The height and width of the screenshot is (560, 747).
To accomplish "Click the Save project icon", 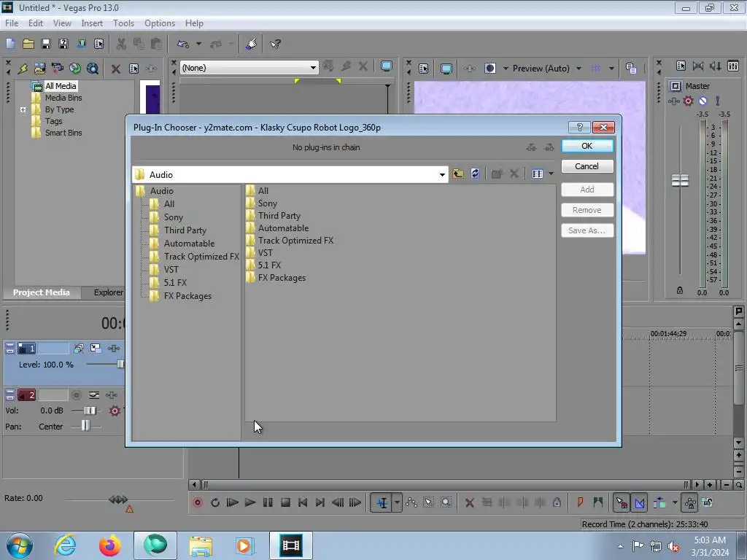I will [x=46, y=44].
